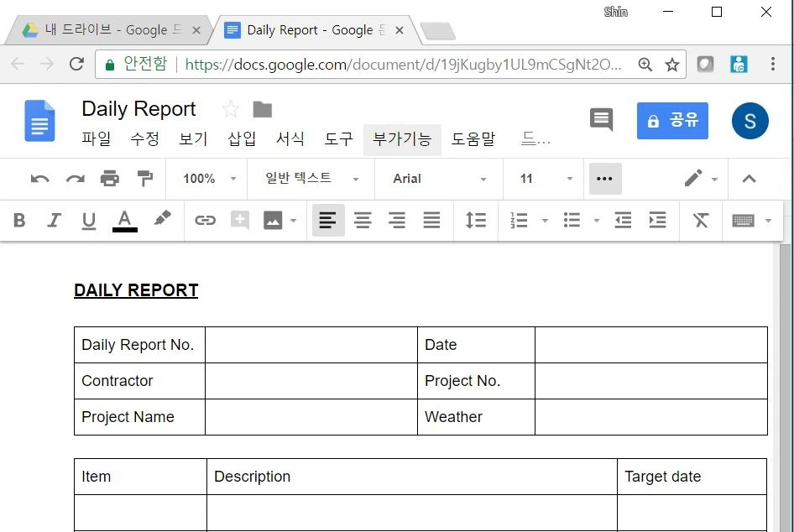This screenshot has width=794, height=532.
Task: Open the 도움말 menu
Action: (473, 139)
